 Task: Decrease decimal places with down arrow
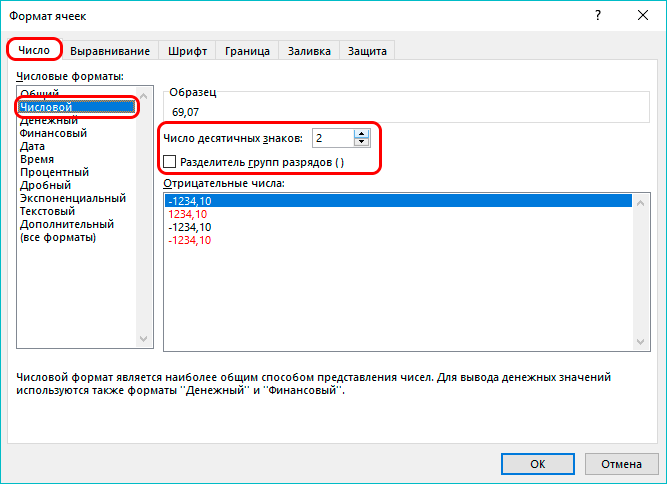362,142
